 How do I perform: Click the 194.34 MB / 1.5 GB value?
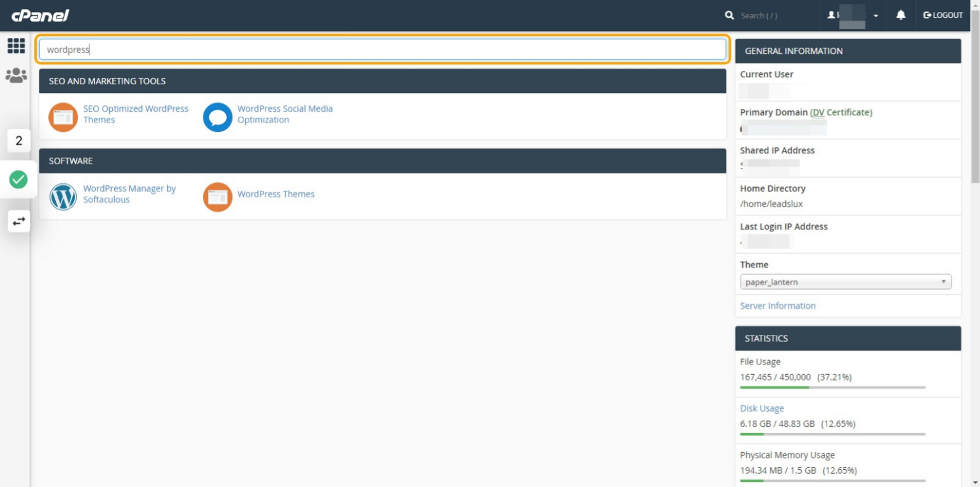click(x=779, y=471)
